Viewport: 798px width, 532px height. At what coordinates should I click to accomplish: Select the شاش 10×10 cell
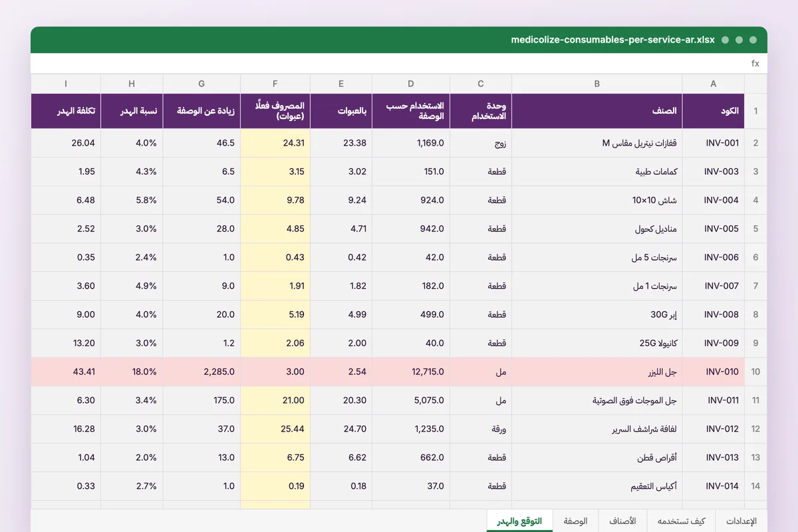(x=597, y=200)
